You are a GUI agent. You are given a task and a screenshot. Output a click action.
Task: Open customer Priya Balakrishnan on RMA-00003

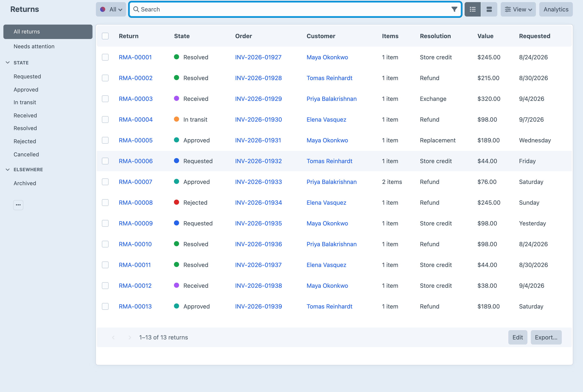pos(332,99)
